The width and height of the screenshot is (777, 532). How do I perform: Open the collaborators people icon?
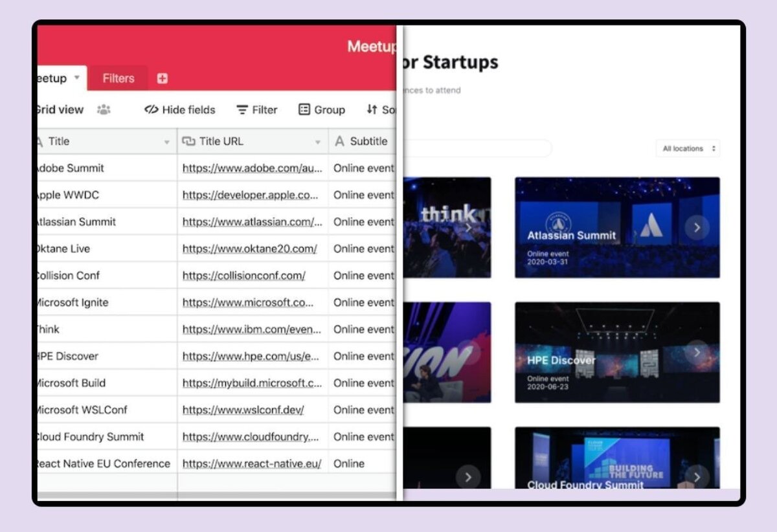point(104,109)
